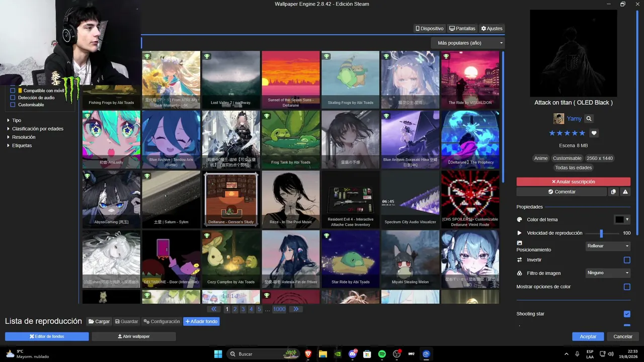Enable the Compatible con móvil filter

(x=13, y=90)
